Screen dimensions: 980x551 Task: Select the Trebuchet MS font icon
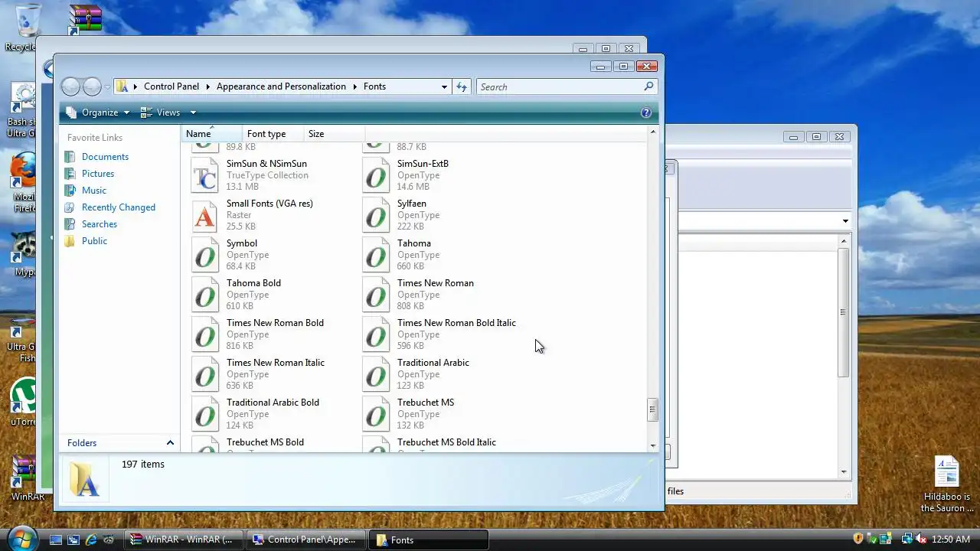(376, 414)
